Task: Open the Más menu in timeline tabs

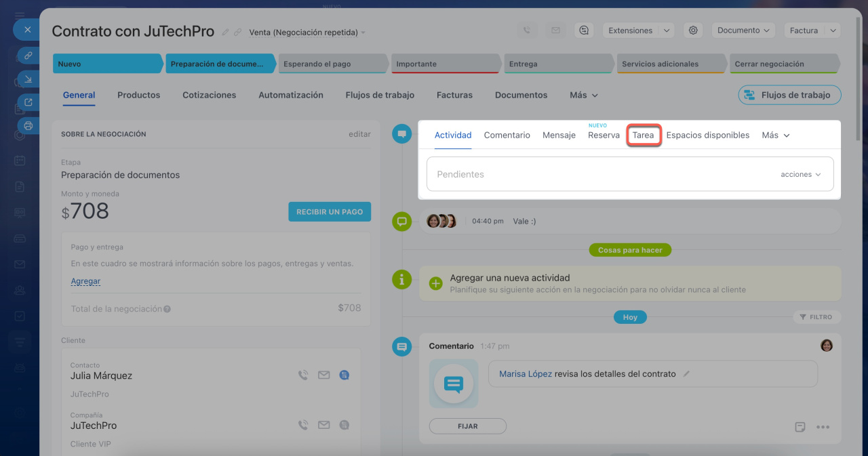Action: coord(775,136)
